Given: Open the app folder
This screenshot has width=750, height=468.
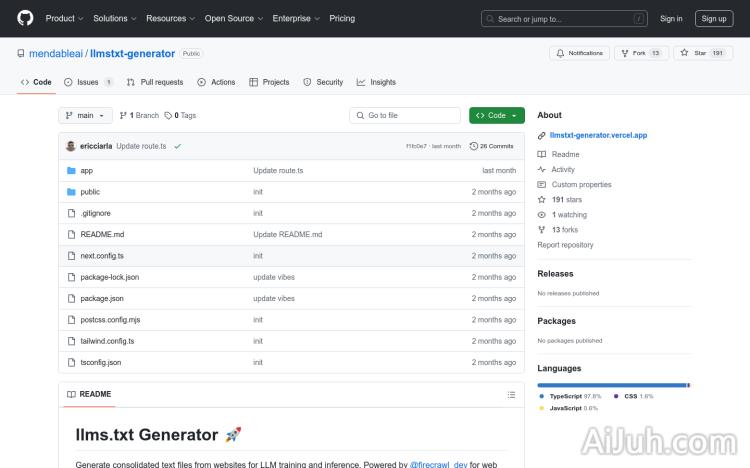Looking at the screenshot, I should (x=87, y=171).
